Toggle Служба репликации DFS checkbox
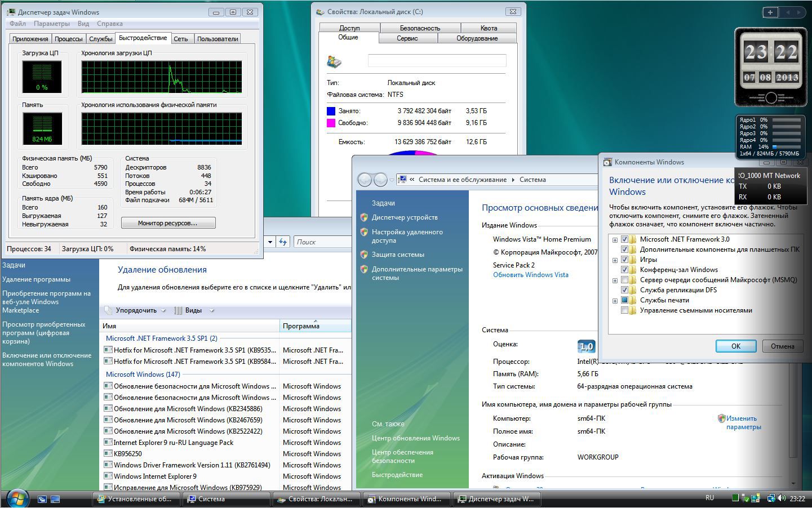 (x=624, y=290)
